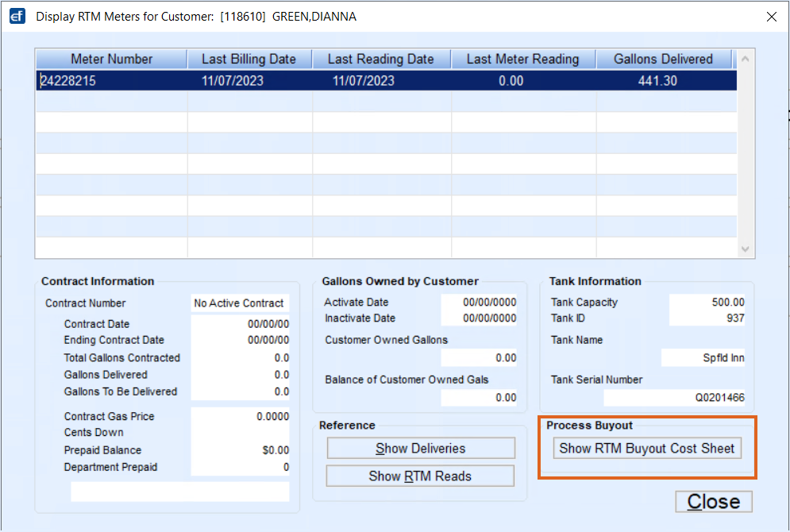The image size is (790, 532).
Task: Click the blank field below Department Prepaid
Action: pyautogui.click(x=179, y=491)
